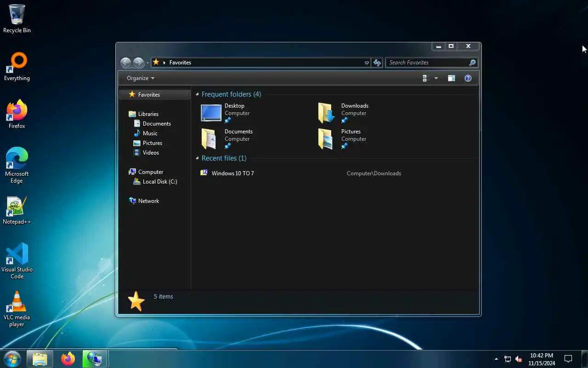Select the Microsoft Edge desktop shortcut

point(17,166)
